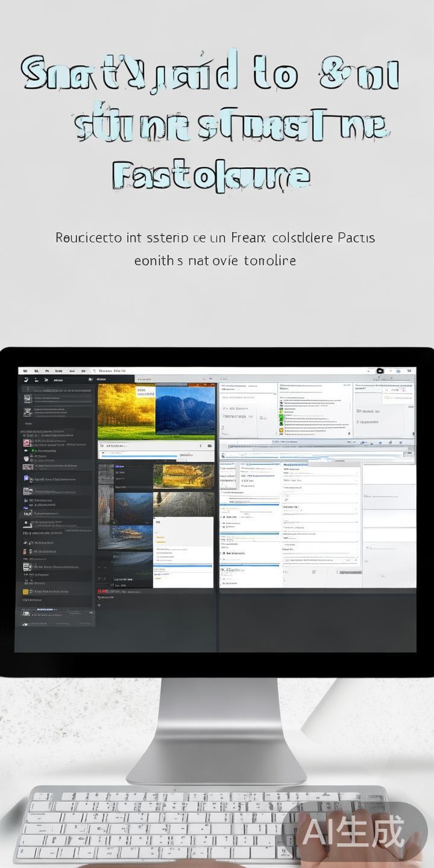This screenshot has width=434, height=868.
Task: Click the red icon in the left sidebar list
Action: (x=25, y=443)
